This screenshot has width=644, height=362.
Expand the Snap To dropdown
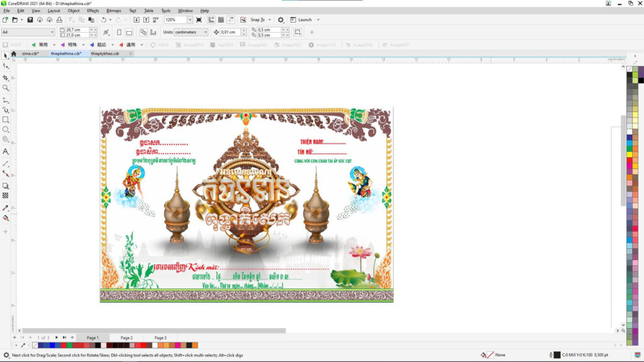coord(269,19)
